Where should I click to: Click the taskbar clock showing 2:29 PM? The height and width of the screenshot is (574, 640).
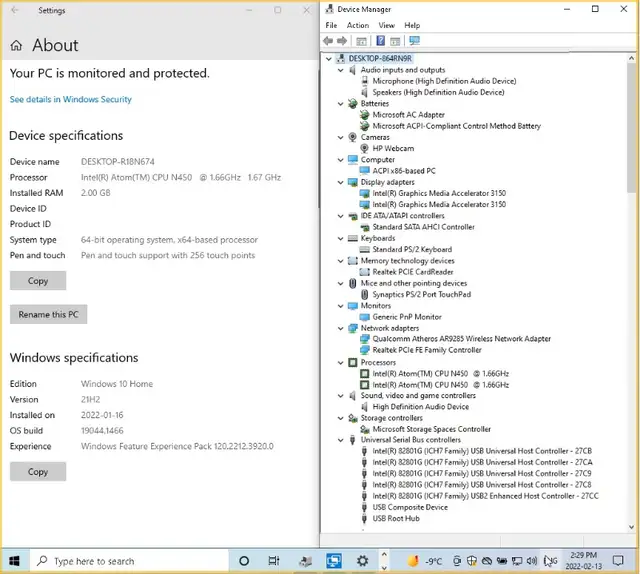click(x=584, y=561)
